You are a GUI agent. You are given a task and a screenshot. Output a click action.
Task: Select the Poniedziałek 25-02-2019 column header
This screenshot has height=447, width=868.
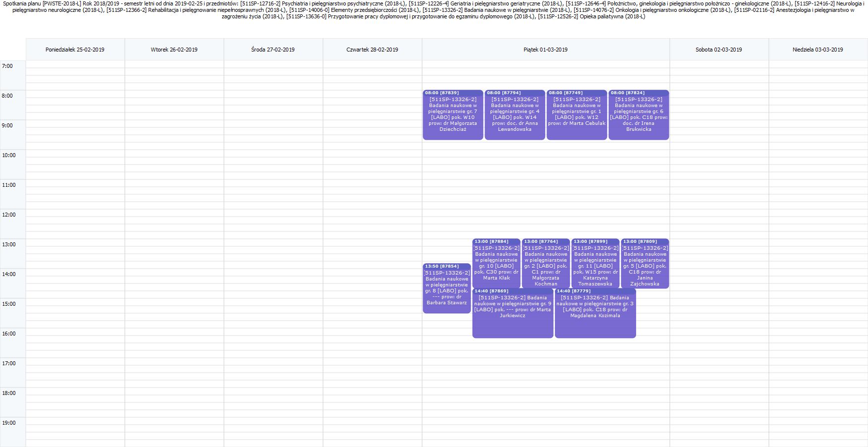pyautogui.click(x=75, y=50)
